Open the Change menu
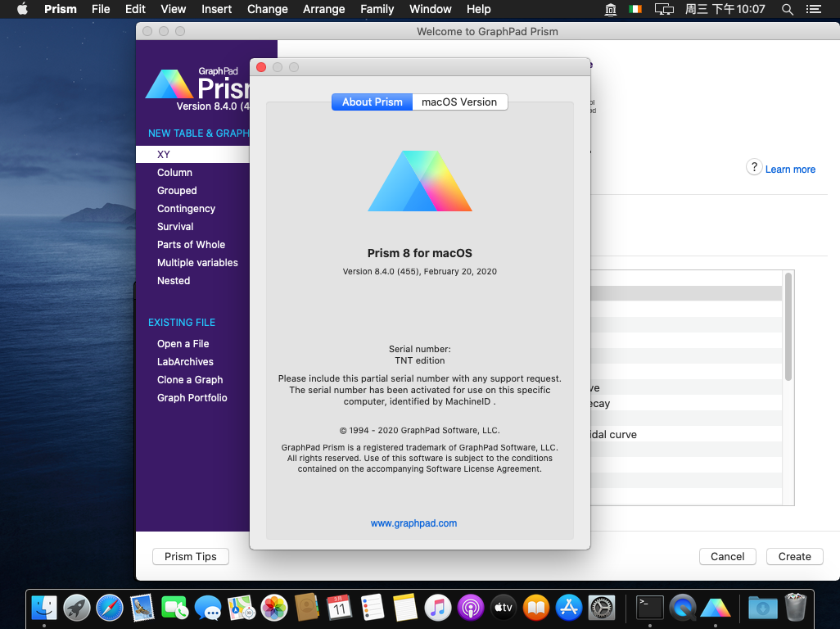Screen dimensions: 840x629 coord(268,9)
